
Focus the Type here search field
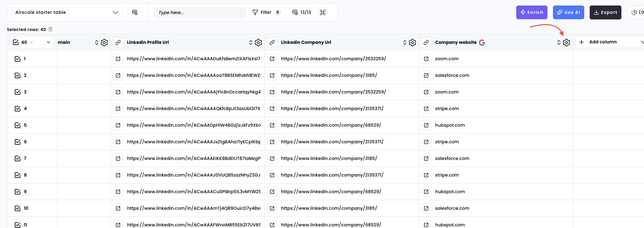(x=200, y=12)
